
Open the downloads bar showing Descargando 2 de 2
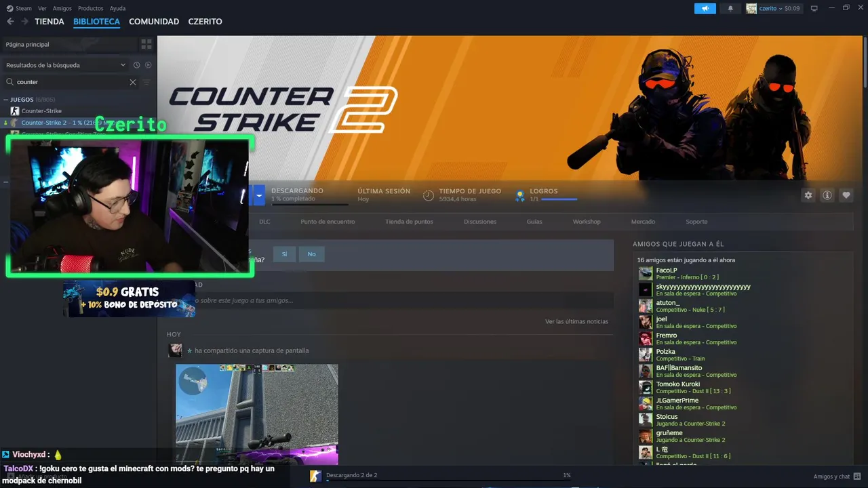coord(441,476)
